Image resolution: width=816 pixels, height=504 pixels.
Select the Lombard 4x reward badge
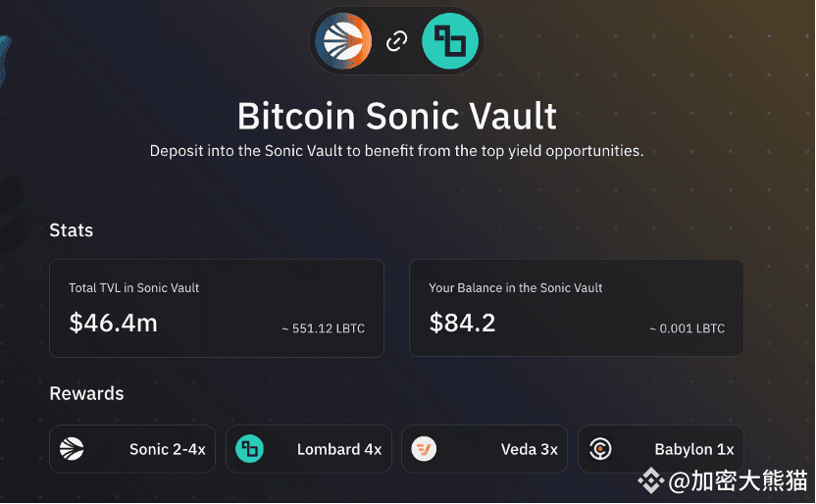(309, 449)
